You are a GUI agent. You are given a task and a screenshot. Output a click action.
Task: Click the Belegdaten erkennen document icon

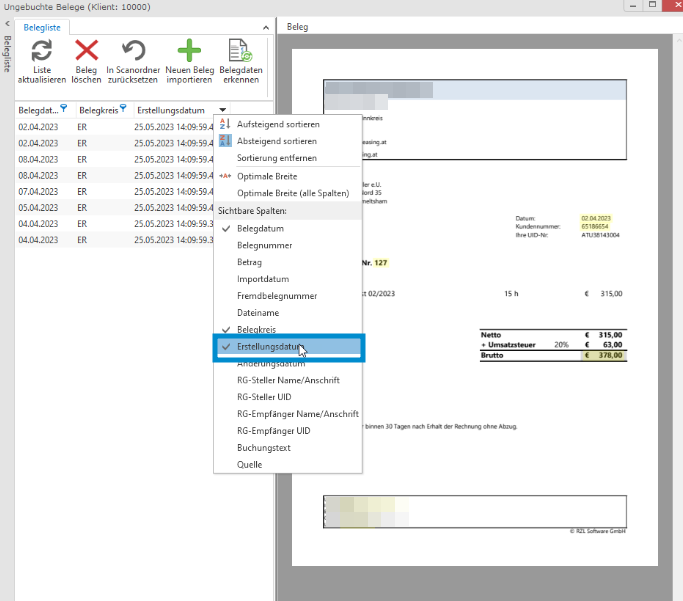pos(240,51)
